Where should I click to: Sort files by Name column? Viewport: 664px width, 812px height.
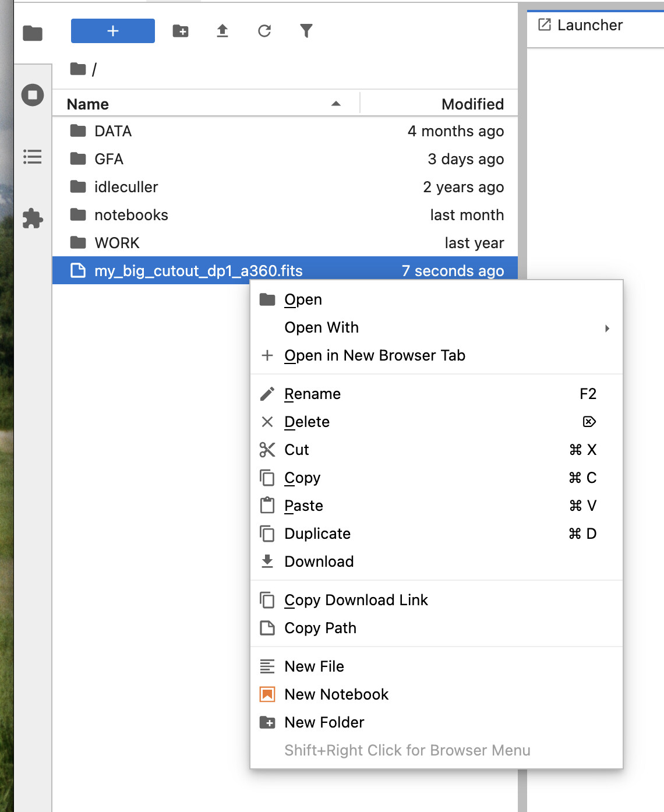click(88, 104)
